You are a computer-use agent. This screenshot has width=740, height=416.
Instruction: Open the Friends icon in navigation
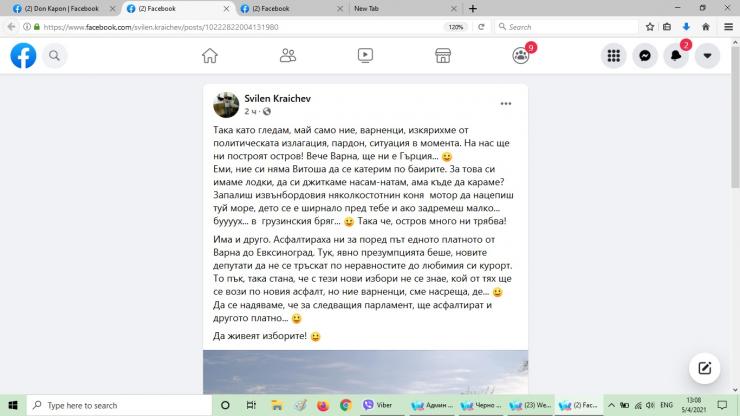tap(287, 56)
